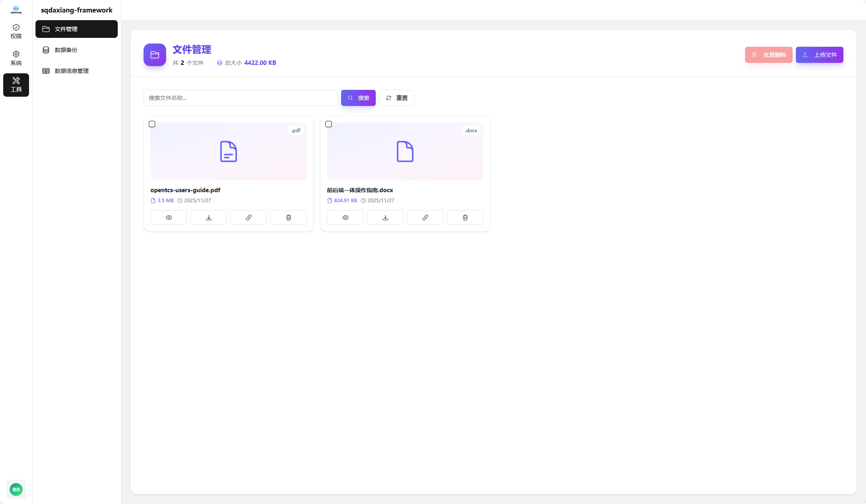Image resolution: width=866 pixels, height=504 pixels.
Task: Delete the 前后端一体操作指南.docx file
Action: pos(465,218)
